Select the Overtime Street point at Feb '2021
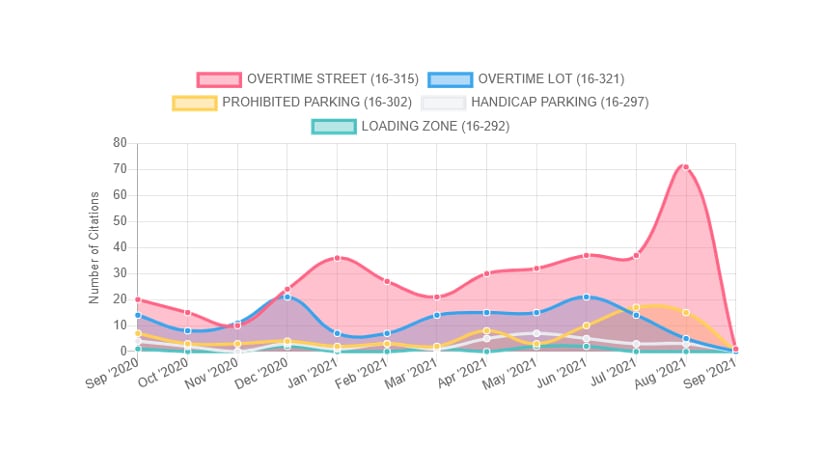Screen dimensions: 824x462 pos(387,281)
